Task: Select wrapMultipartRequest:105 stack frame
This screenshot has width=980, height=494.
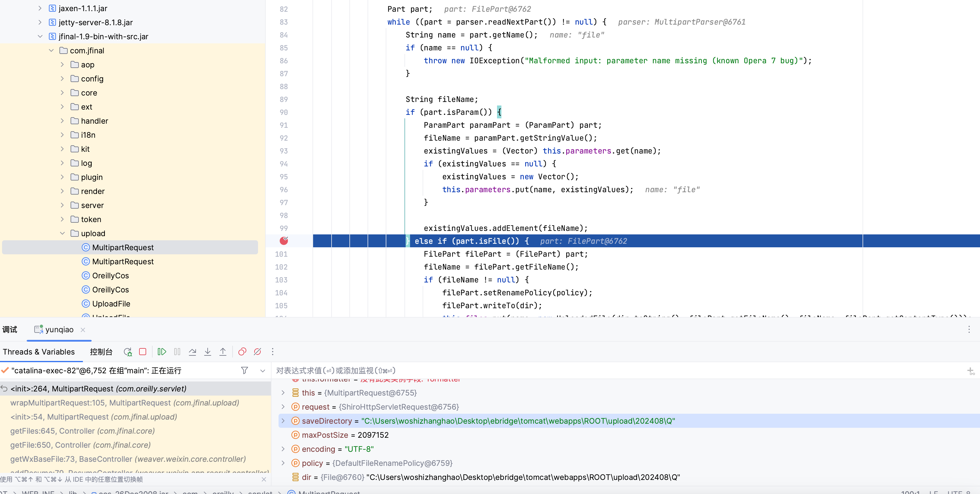Action: [124, 403]
